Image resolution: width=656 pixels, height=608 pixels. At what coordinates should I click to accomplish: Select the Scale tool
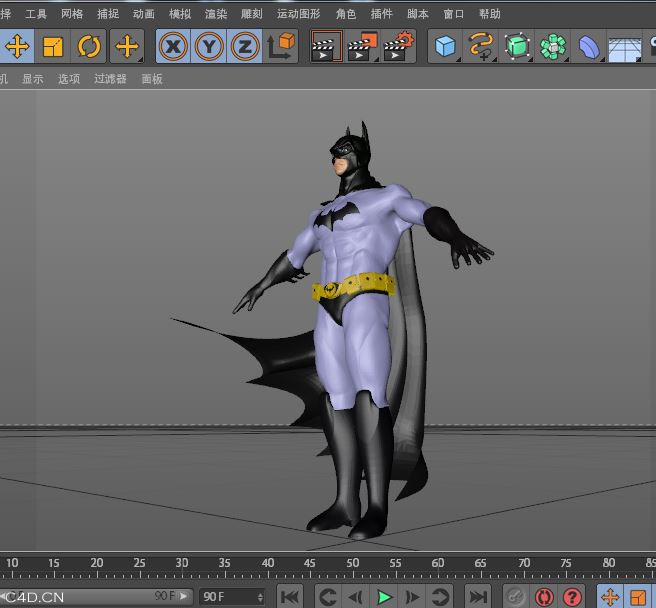click(x=53, y=46)
